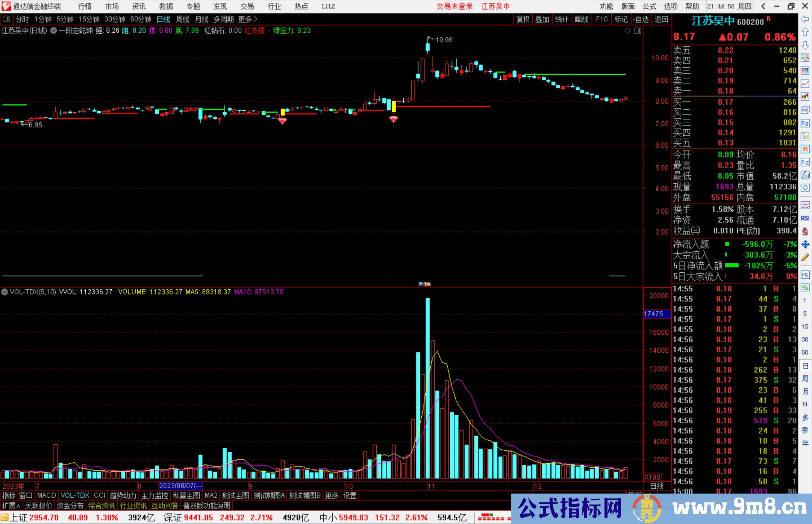This screenshot has height=524, width=812.
Task: Click the RSI indicator sidebar icon
Action: coord(805,218)
